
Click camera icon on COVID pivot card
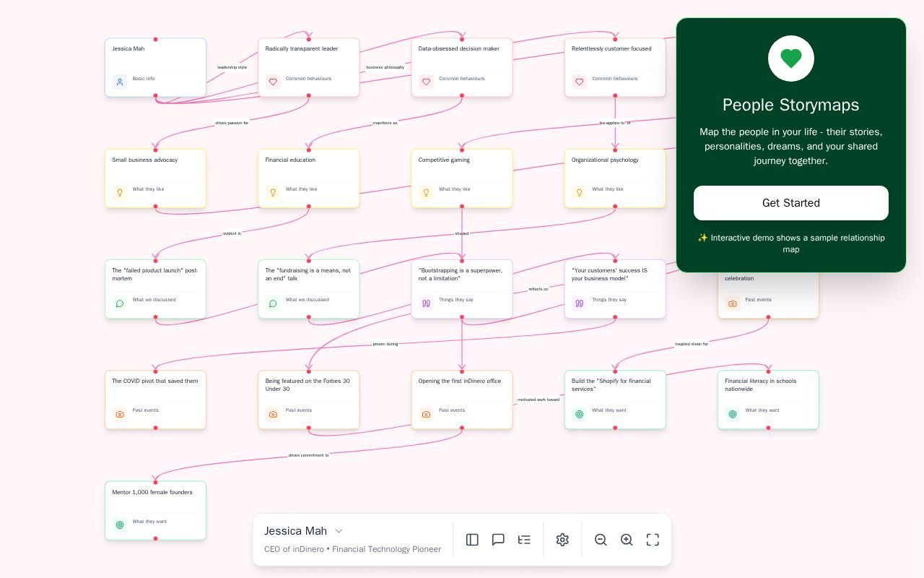(x=120, y=414)
